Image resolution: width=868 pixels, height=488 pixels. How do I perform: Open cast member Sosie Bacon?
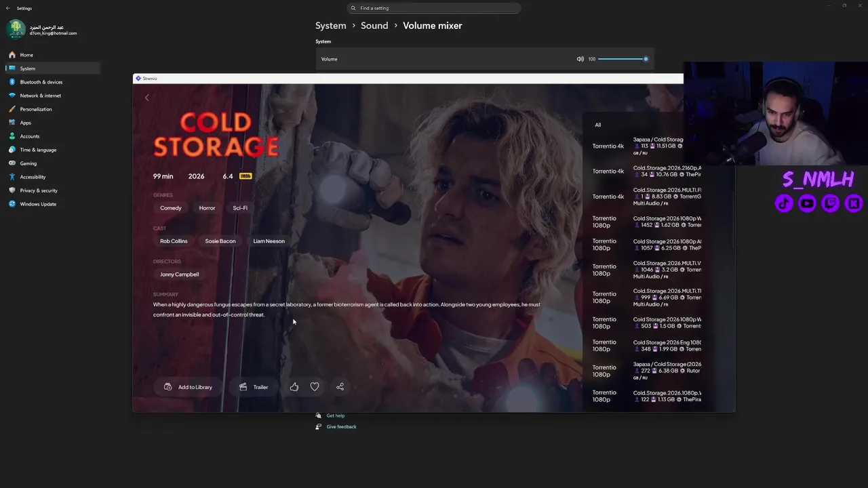pyautogui.click(x=220, y=241)
